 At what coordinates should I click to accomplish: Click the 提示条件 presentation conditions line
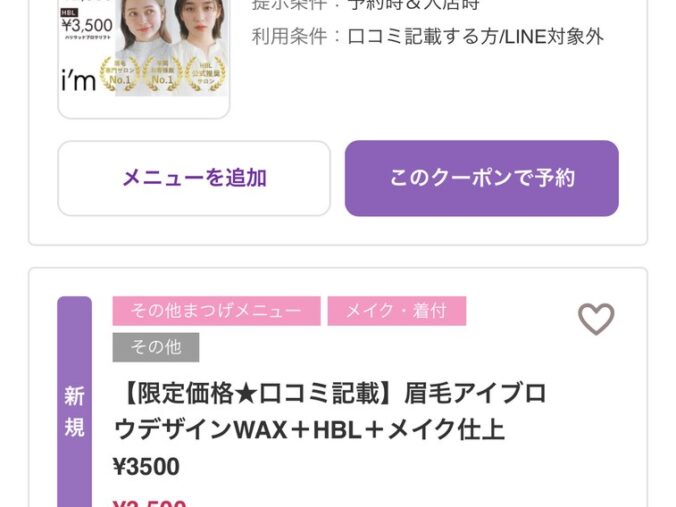tap(366, 5)
